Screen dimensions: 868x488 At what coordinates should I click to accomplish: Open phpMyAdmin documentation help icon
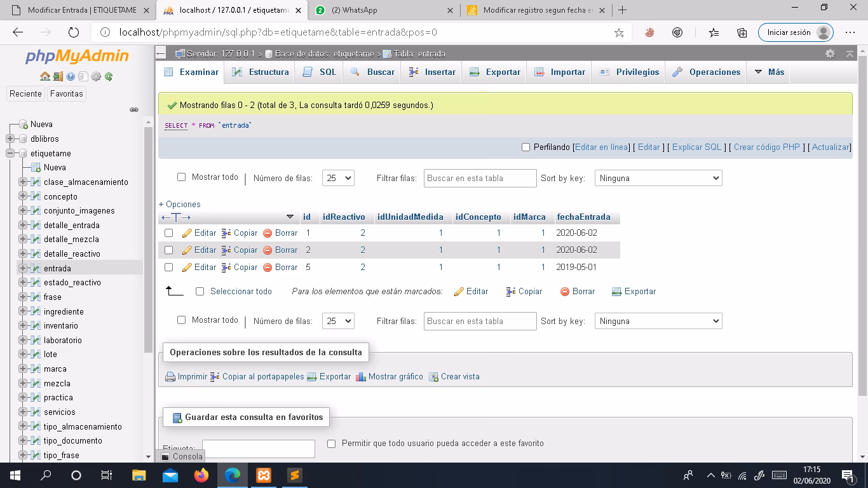pos(71,76)
